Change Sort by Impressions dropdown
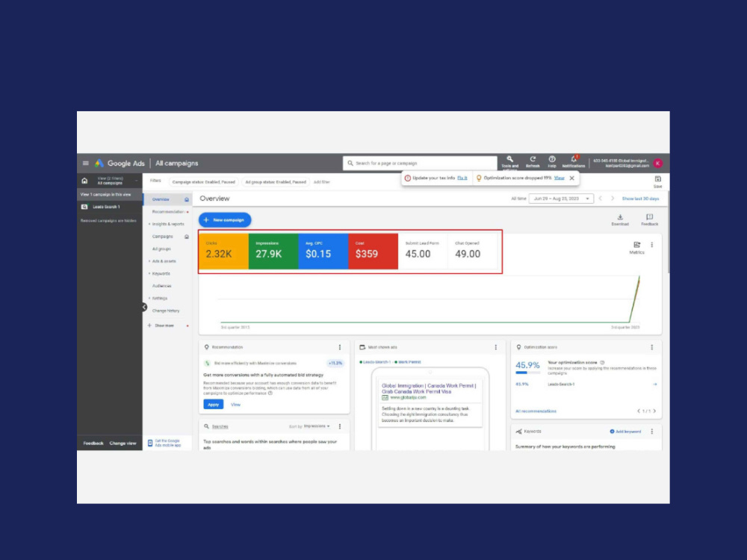This screenshot has height=560, width=747. tap(316, 426)
